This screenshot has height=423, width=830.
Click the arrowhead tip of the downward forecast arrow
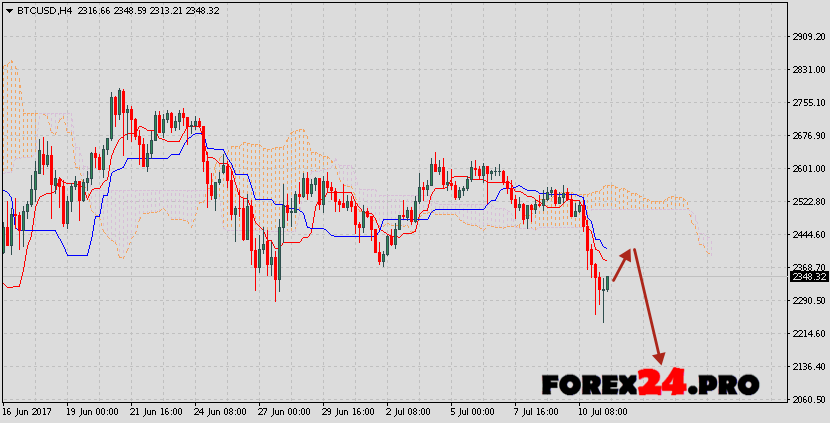click(x=660, y=360)
